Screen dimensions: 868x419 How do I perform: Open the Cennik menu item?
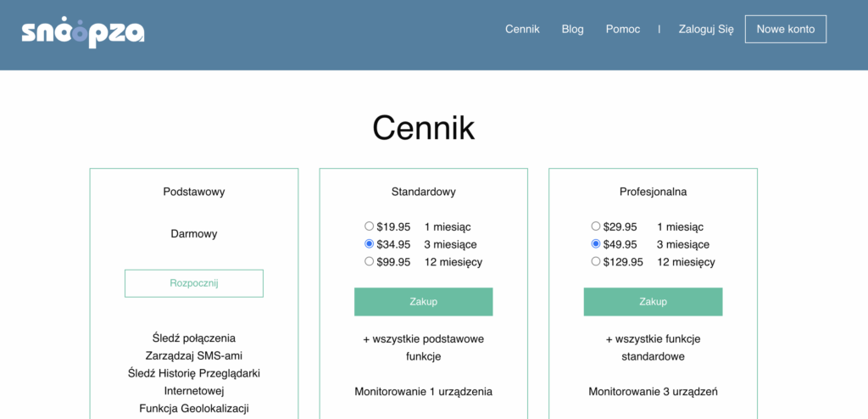tap(522, 29)
